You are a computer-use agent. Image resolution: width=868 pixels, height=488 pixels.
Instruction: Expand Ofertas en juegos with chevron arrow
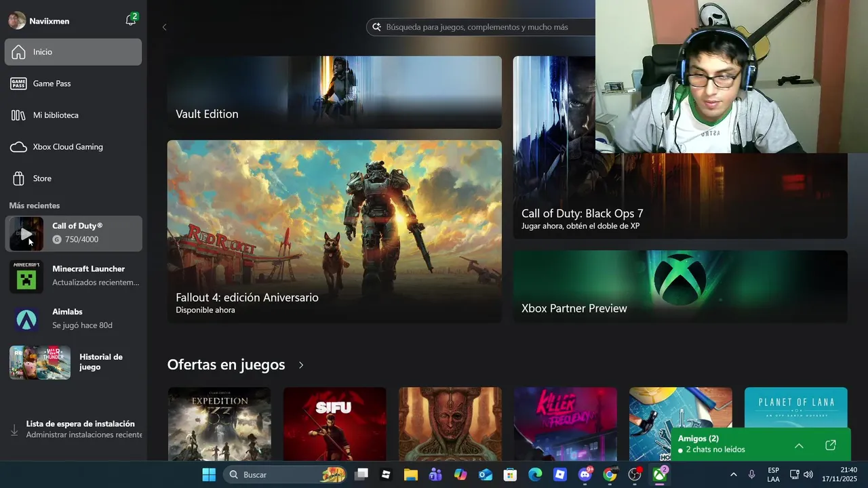(x=301, y=365)
